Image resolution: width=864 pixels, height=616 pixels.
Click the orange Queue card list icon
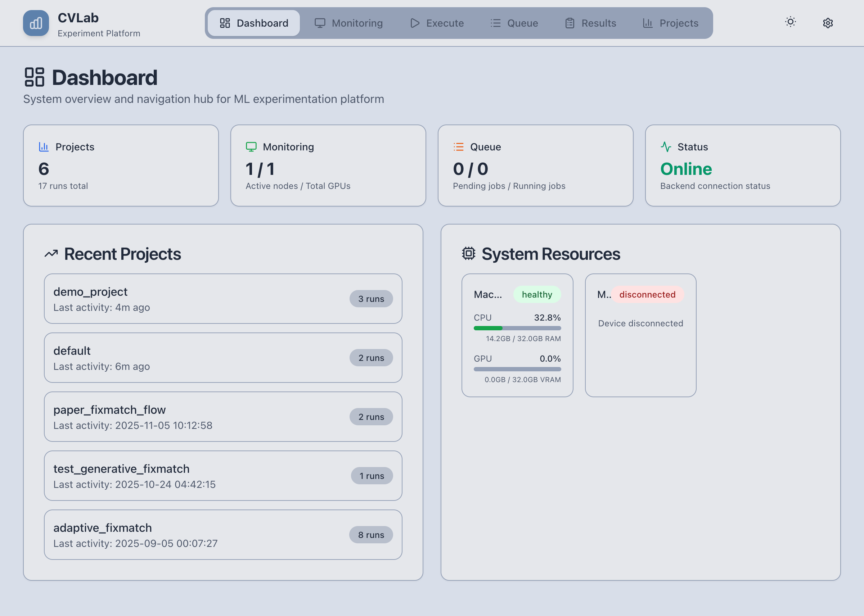click(458, 147)
